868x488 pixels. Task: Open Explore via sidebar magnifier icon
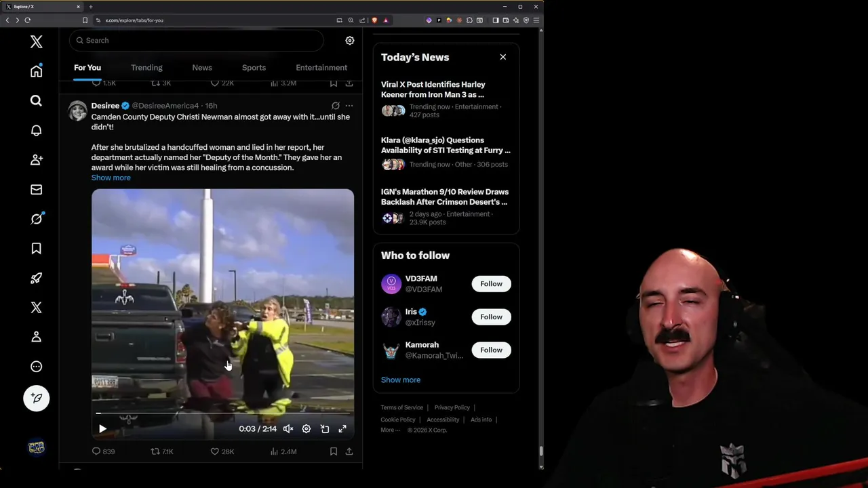[x=36, y=100]
